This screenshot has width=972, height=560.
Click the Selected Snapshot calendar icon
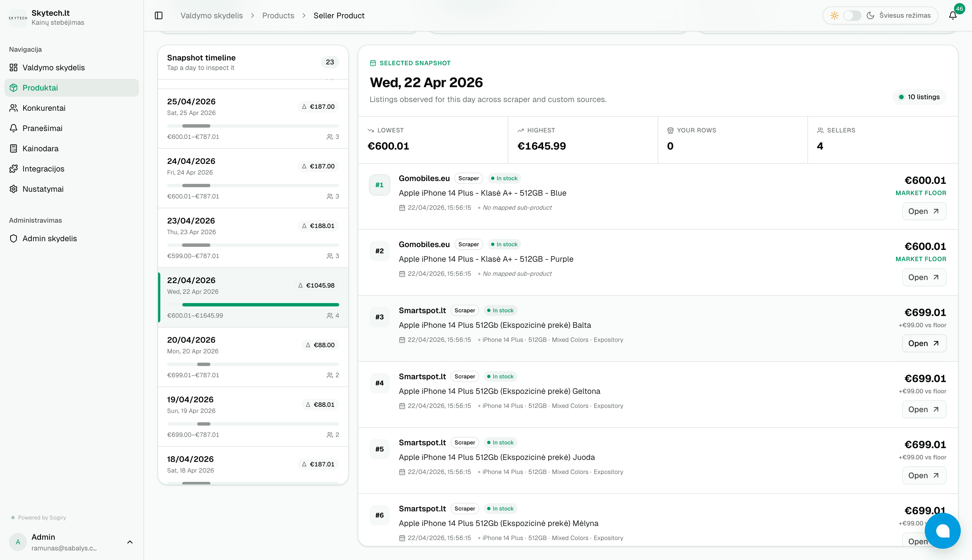[x=373, y=63]
